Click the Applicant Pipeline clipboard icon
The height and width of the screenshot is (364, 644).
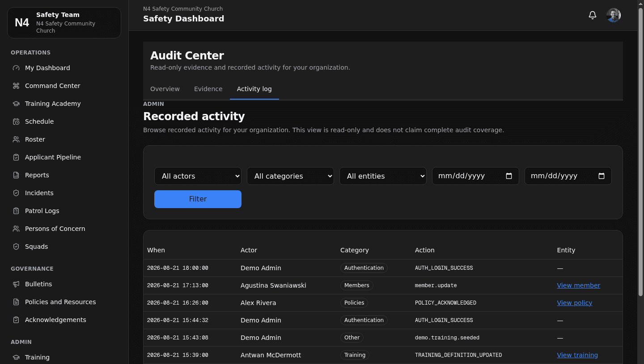pyautogui.click(x=16, y=157)
